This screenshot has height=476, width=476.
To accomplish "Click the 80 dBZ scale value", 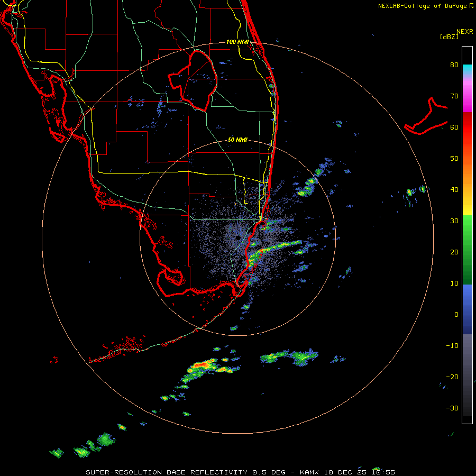I will [x=454, y=65].
